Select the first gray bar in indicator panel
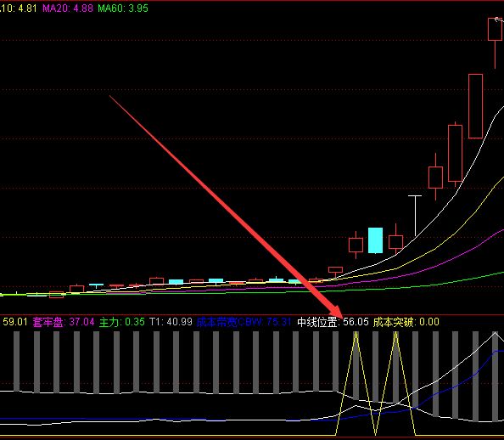Image resolution: width=504 pixels, height=440 pixels. [x=16, y=362]
